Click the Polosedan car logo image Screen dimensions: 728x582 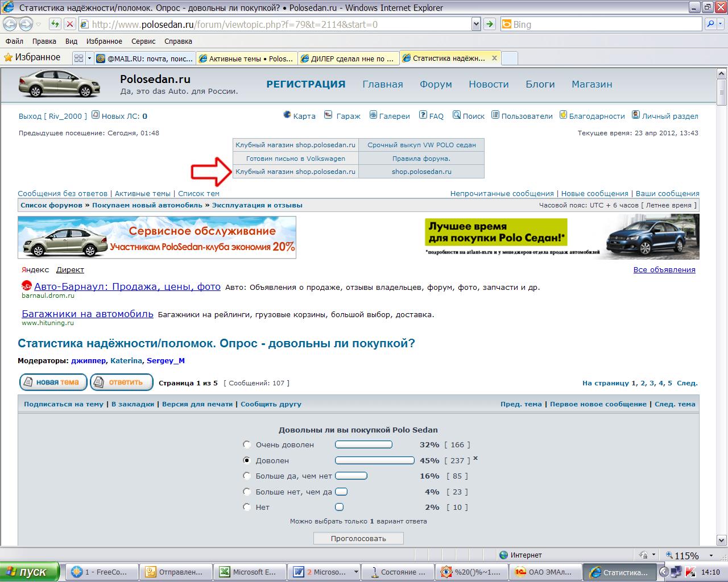click(x=60, y=85)
